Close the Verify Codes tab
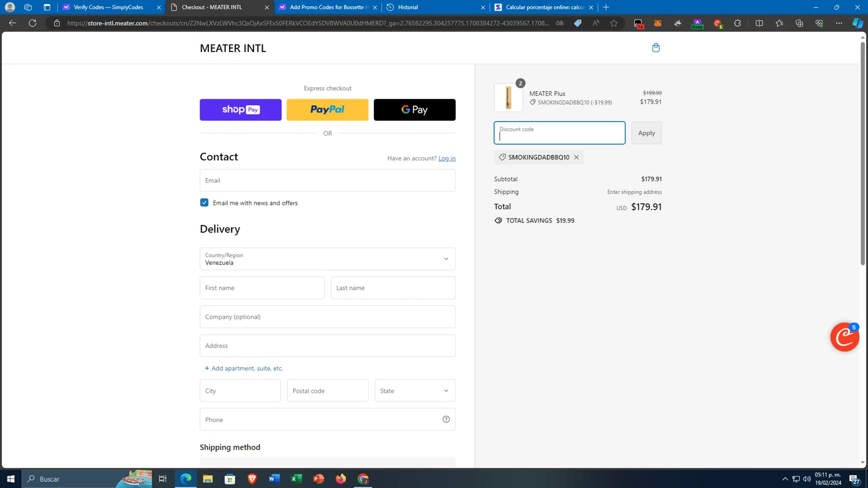 coord(159,8)
